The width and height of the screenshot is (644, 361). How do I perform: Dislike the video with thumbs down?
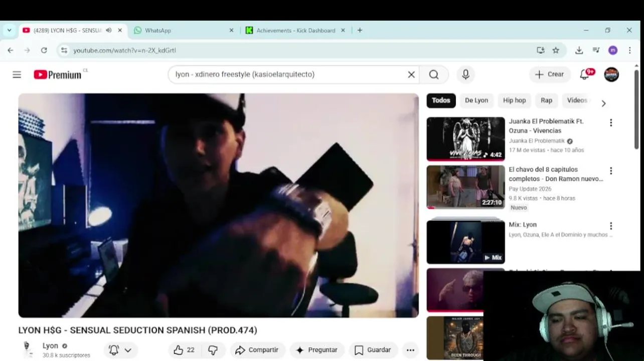click(x=213, y=350)
